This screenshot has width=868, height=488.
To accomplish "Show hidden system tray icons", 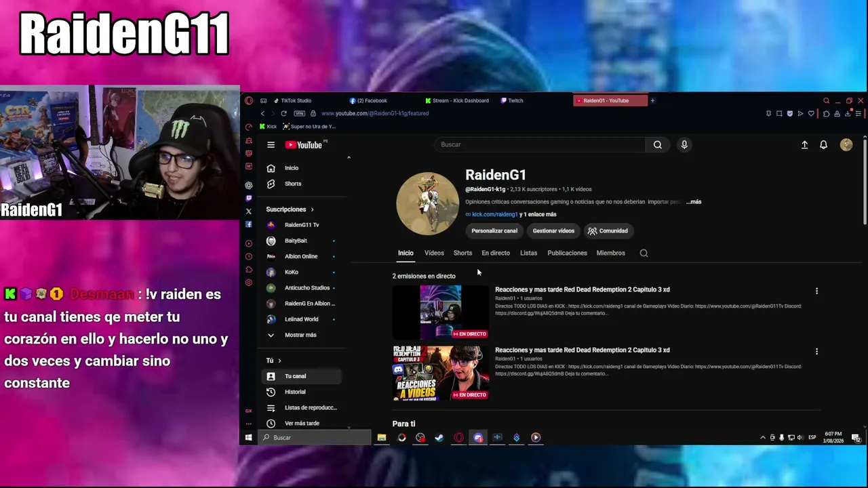I will [x=763, y=437].
